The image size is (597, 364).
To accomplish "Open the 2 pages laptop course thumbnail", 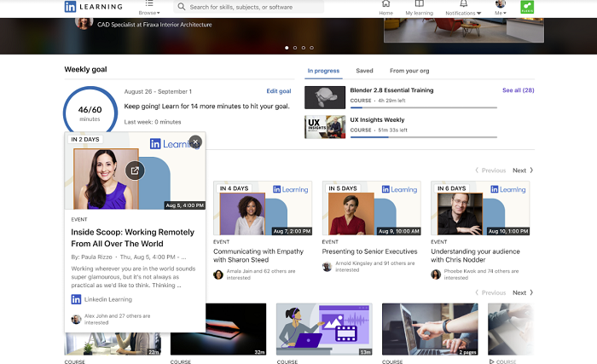I will coord(430,329).
